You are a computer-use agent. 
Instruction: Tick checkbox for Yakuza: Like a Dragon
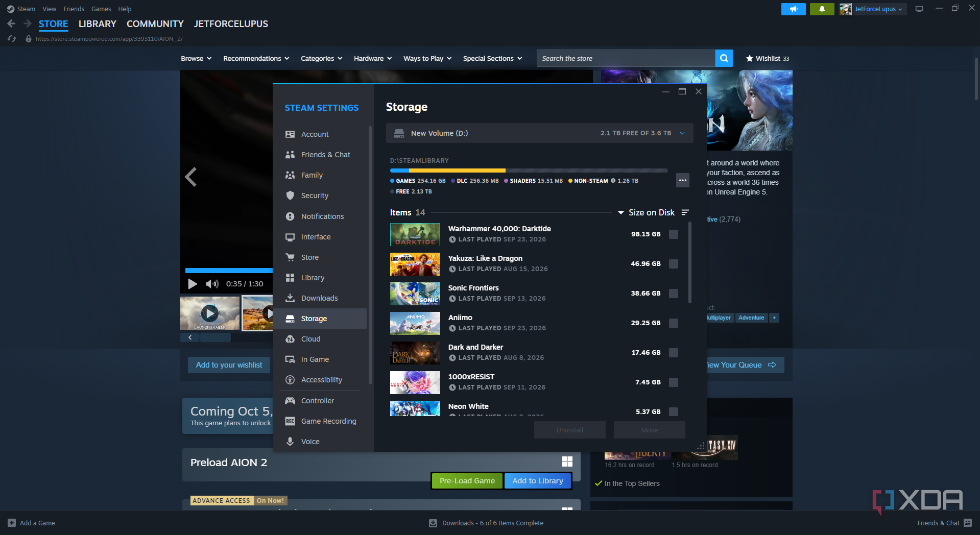pyautogui.click(x=674, y=264)
